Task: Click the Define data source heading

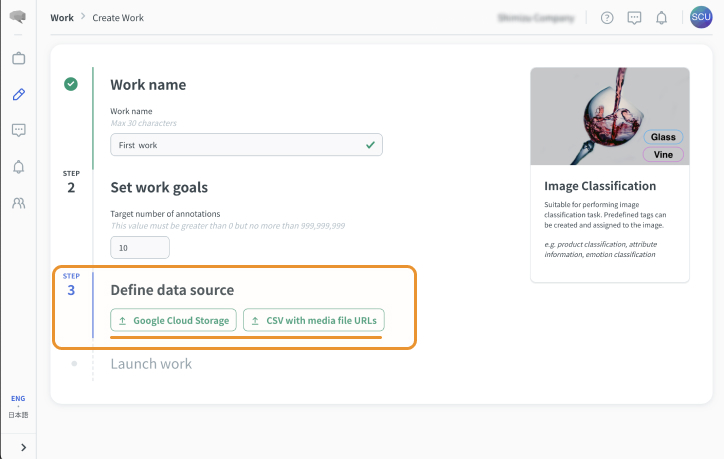Action: point(172,290)
